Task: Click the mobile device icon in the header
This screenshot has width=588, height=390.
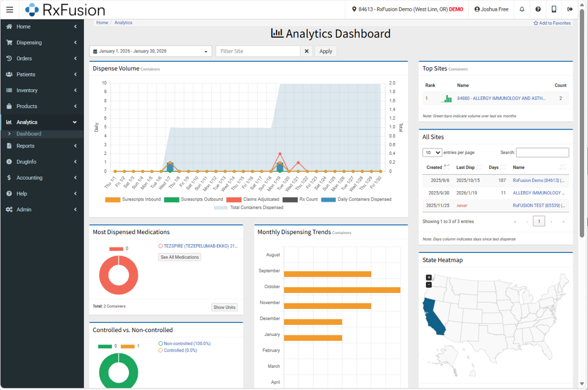Action: tap(553, 9)
